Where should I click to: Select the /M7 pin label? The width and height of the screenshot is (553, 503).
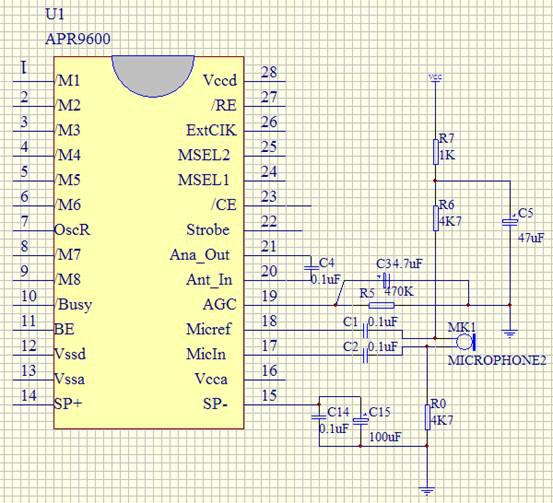click(x=68, y=254)
